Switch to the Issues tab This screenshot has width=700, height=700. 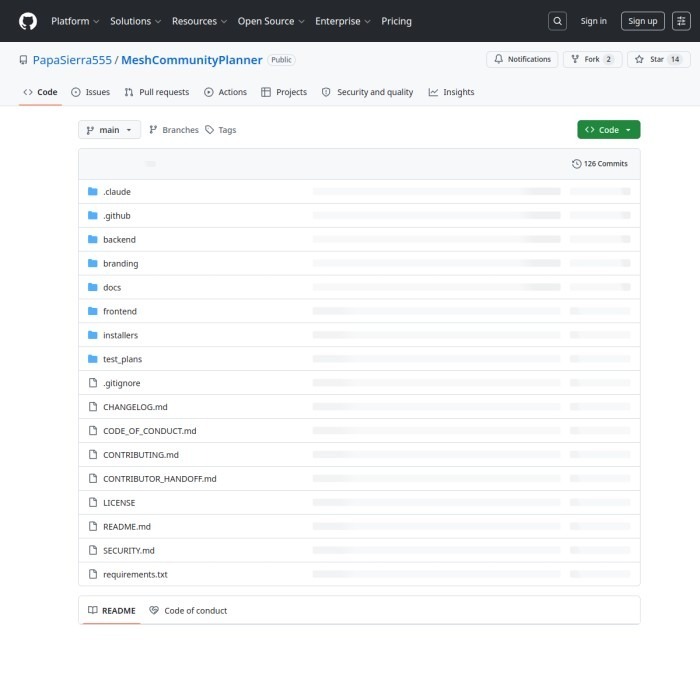pos(91,92)
